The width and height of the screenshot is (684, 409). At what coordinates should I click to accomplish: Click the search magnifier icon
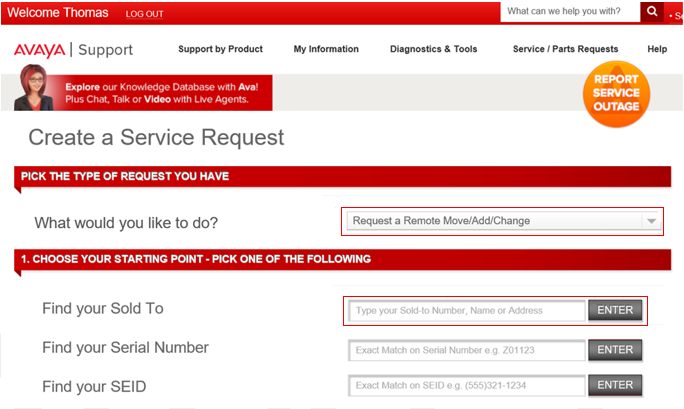(x=652, y=11)
